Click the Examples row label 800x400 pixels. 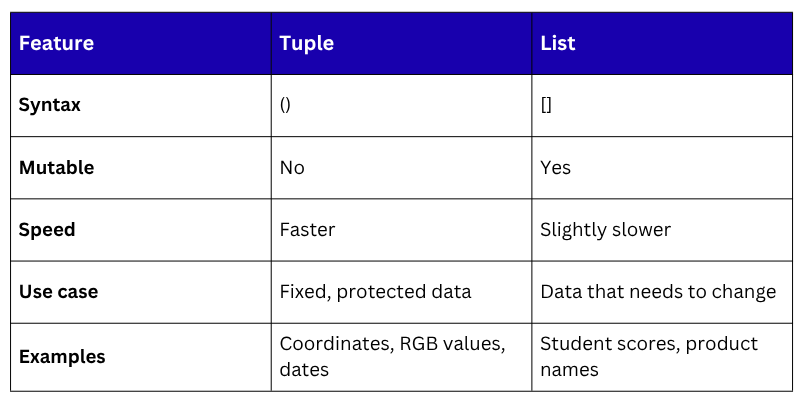tap(62, 356)
